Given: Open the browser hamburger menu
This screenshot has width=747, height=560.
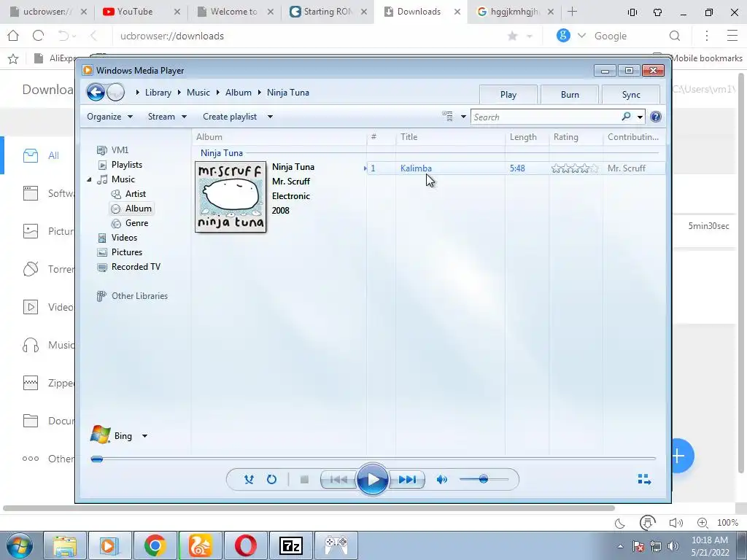Looking at the screenshot, I should (x=732, y=36).
